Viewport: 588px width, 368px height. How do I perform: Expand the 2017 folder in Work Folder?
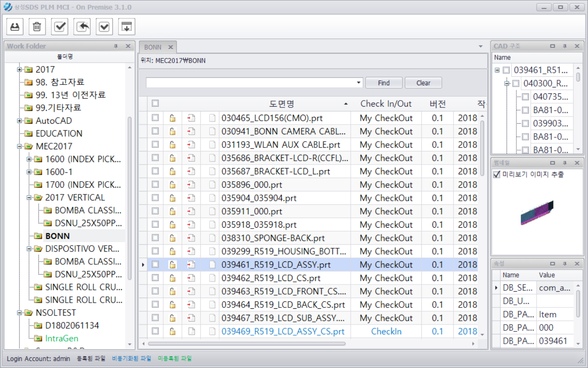point(20,70)
